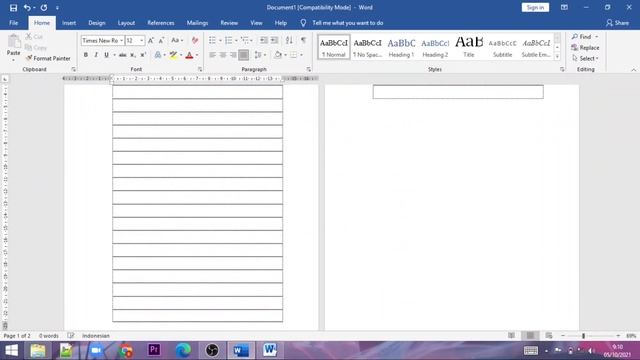The height and width of the screenshot is (360, 640).
Task: Toggle Italic formatting
Action: (x=96, y=55)
